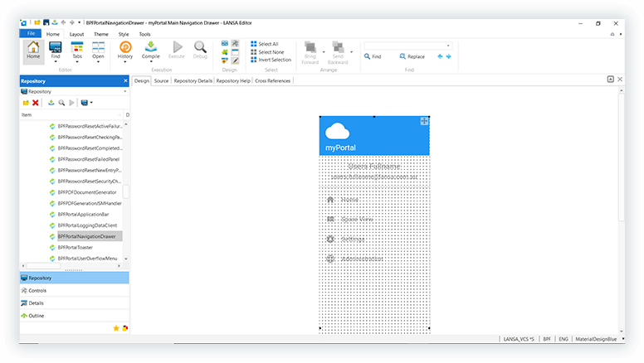Image resolution: width=644 pixels, height=363 pixels.
Task: Click the Open icon in Editor group
Action: [98, 47]
